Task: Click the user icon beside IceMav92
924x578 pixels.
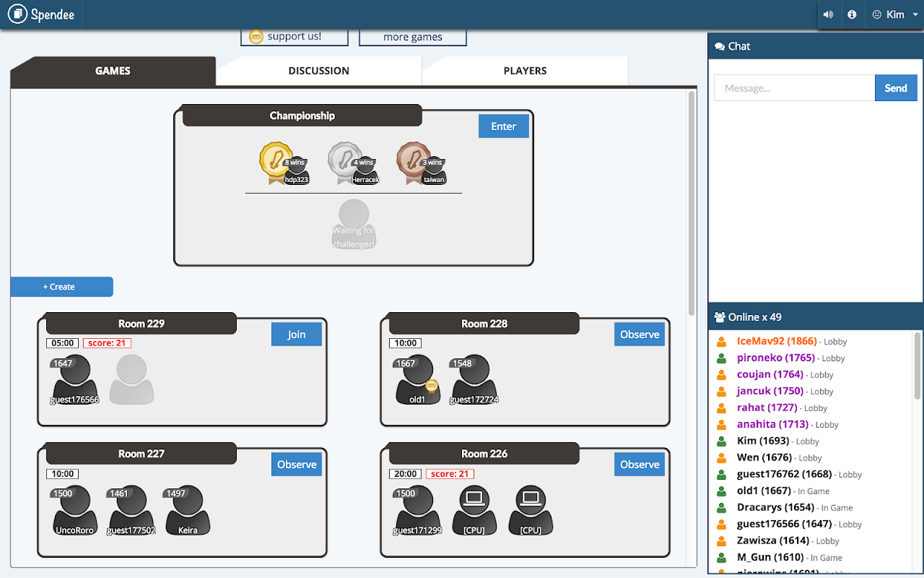Action: pyautogui.click(x=721, y=342)
